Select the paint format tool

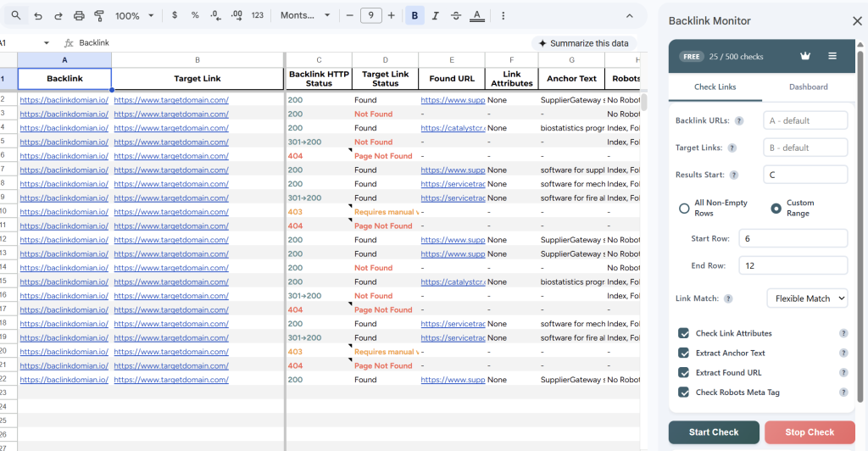pos(98,15)
